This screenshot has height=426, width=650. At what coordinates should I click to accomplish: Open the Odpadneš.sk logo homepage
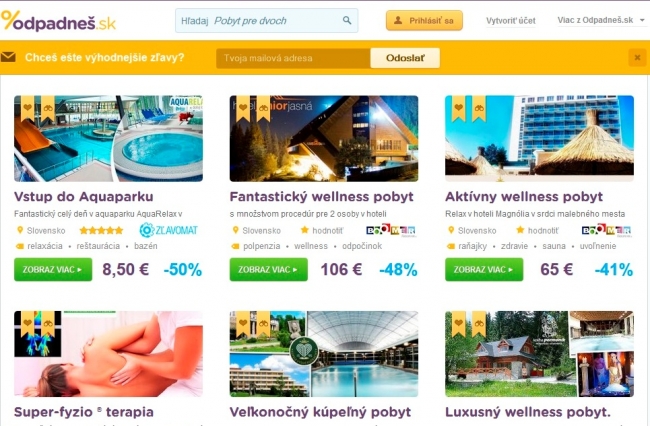[x=58, y=21]
